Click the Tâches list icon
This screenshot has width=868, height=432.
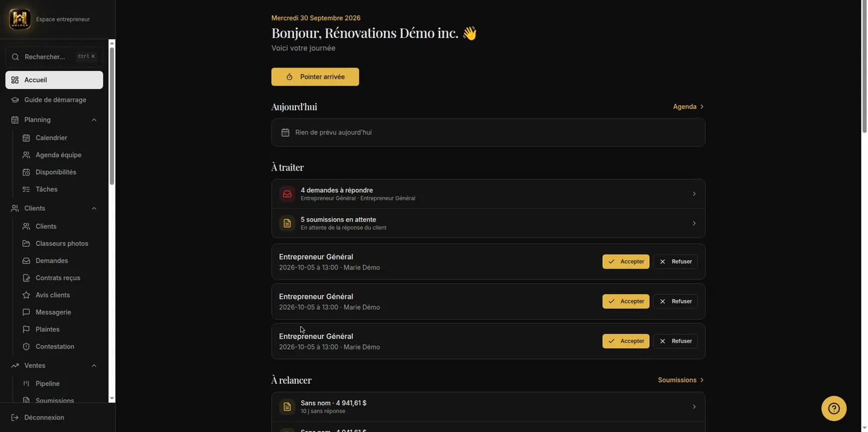[26, 189]
